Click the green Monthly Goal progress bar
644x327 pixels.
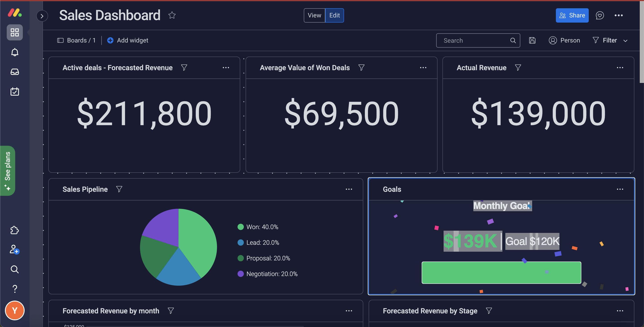coord(501,272)
